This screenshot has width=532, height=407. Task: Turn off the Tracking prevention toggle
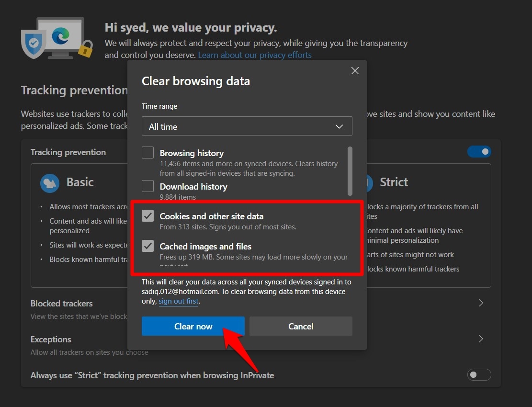tap(479, 152)
